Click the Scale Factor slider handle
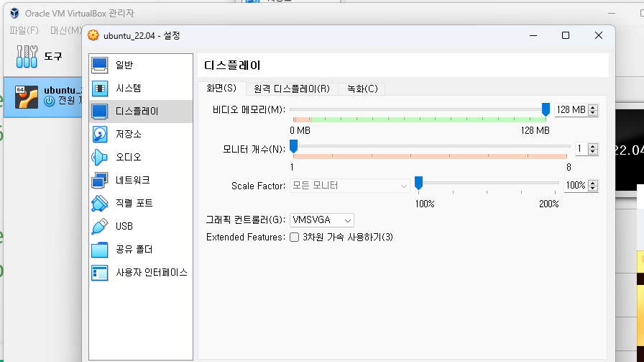The height and width of the screenshot is (362, 644). coord(418,183)
